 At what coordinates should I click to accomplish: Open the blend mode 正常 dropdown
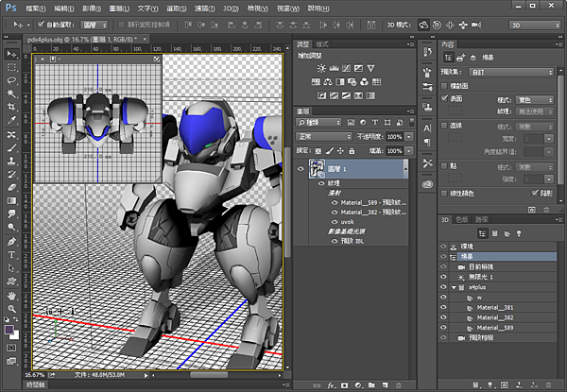click(321, 136)
